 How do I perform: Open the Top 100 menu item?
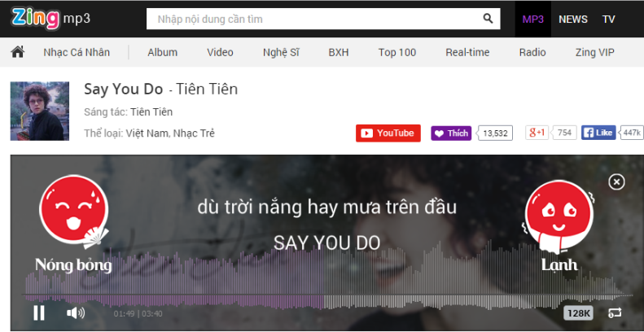[x=397, y=53]
